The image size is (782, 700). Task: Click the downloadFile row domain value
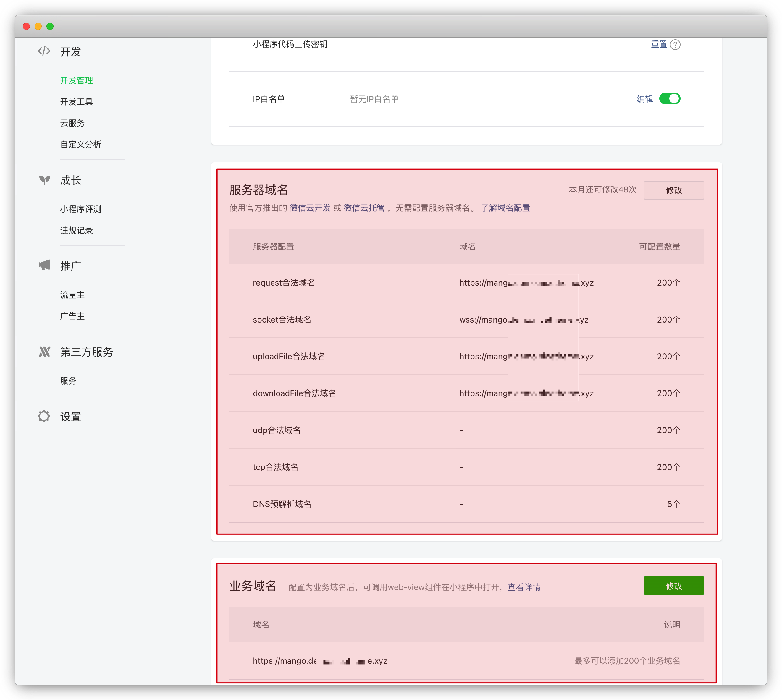coord(526,393)
